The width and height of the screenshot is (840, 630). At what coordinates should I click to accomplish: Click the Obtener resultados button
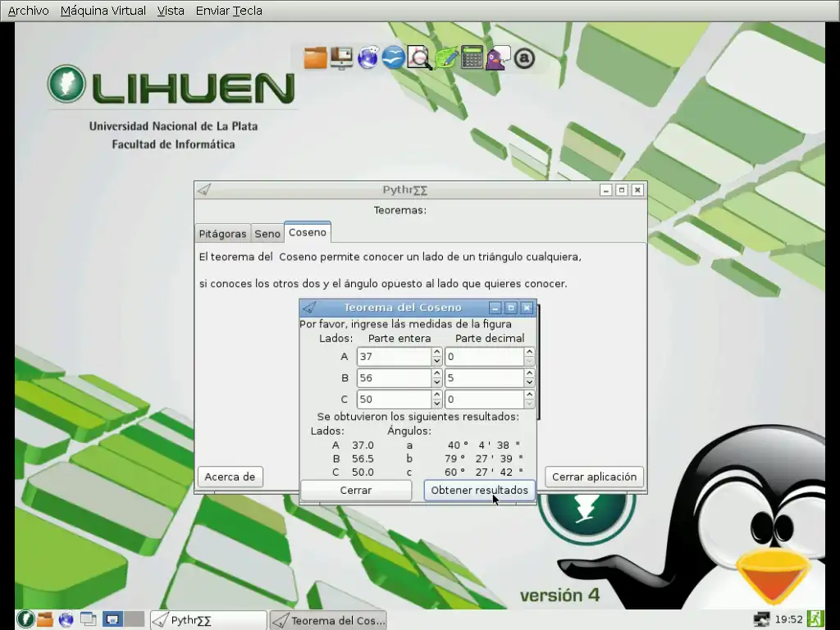pyautogui.click(x=479, y=491)
